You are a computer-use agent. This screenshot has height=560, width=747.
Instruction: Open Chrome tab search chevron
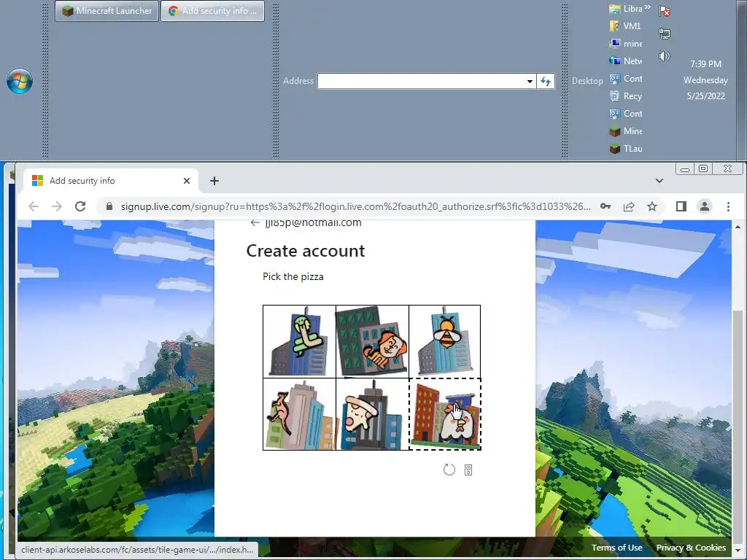pos(659,181)
